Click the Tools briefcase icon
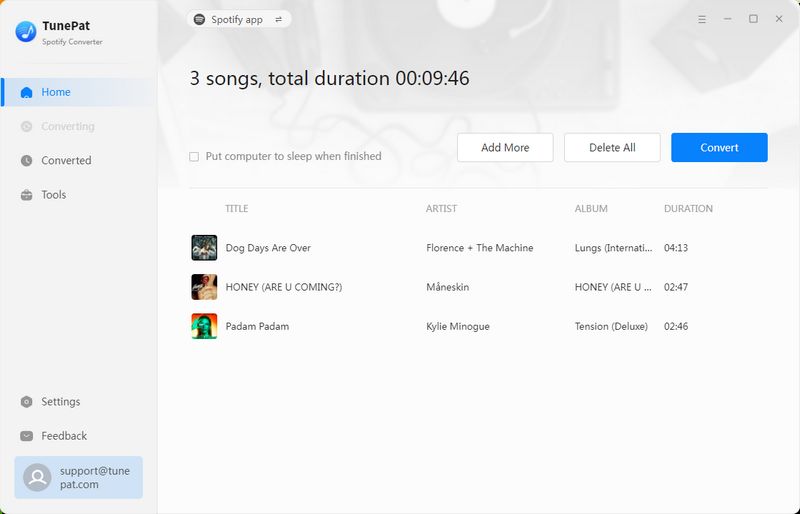Screen dimensions: 800x514 (27, 195)
